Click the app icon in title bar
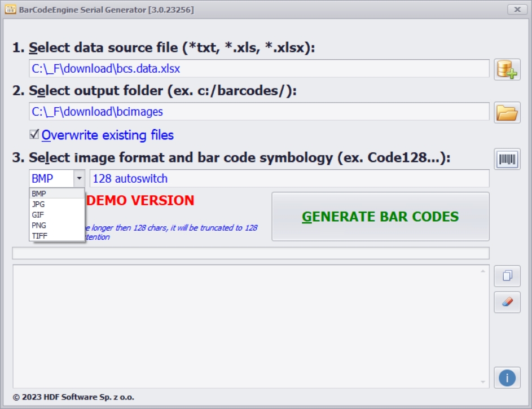 [10, 10]
